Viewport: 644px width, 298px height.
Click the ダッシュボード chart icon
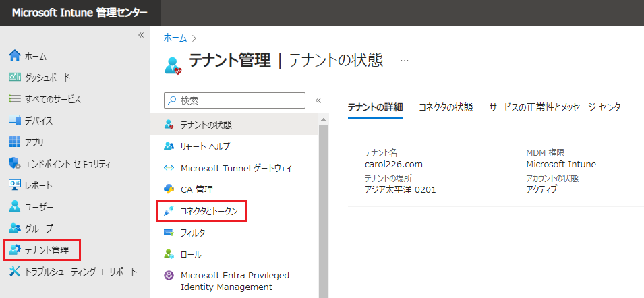tap(14, 77)
